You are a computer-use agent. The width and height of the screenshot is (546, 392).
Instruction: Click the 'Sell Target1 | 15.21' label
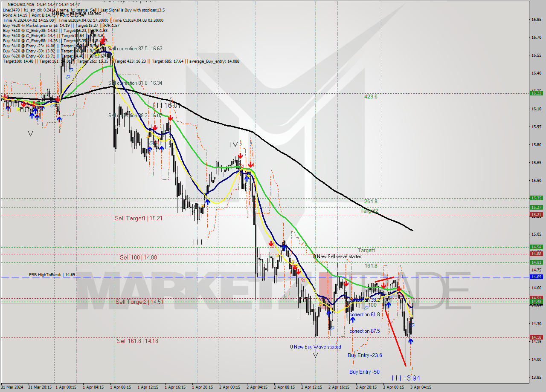(x=139, y=218)
